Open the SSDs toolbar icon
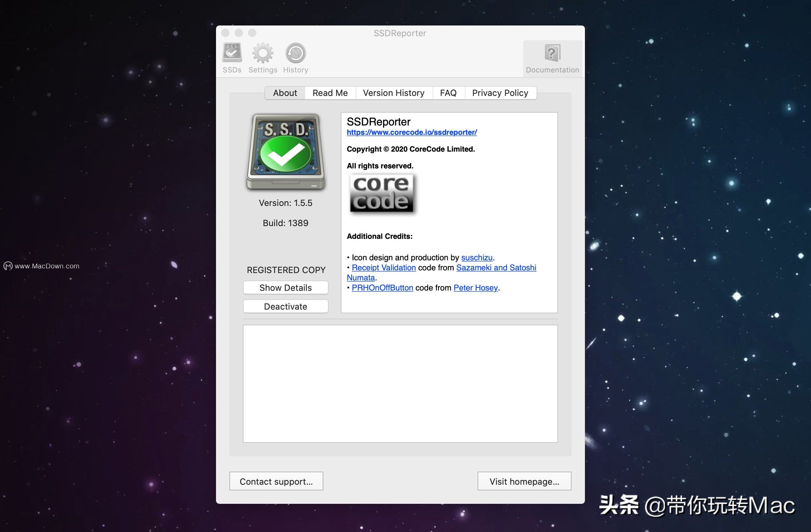The image size is (811, 532). 232,58
